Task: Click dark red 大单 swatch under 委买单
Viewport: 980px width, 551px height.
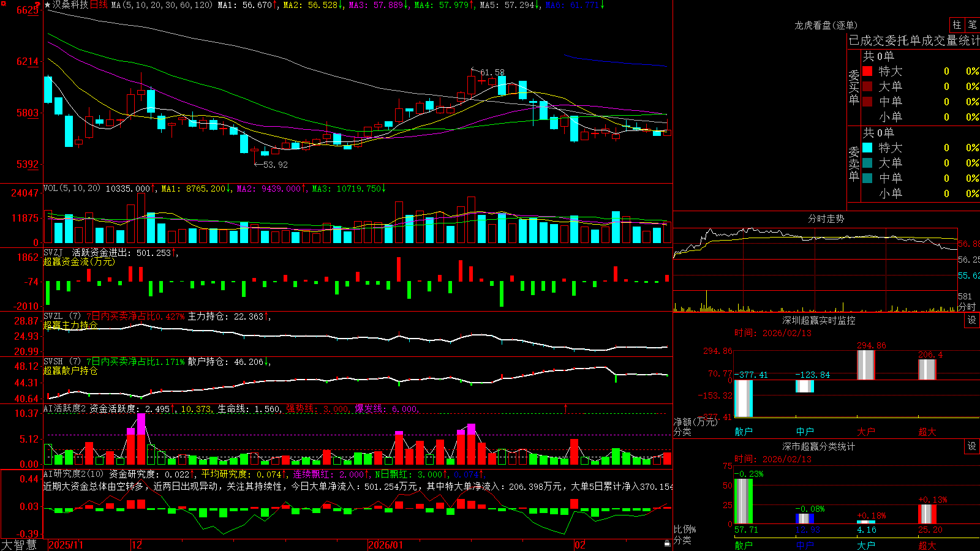Action: point(867,86)
